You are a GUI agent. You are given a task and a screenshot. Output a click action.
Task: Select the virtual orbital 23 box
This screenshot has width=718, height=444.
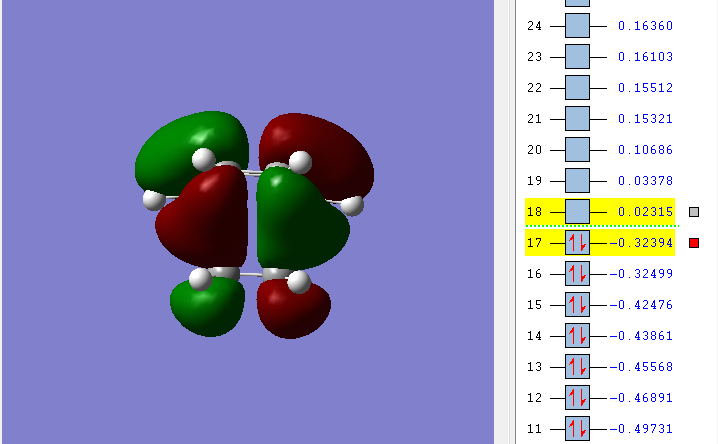577,56
